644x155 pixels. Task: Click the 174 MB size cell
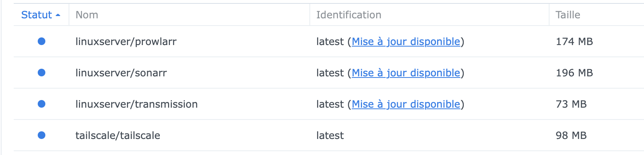(x=574, y=42)
